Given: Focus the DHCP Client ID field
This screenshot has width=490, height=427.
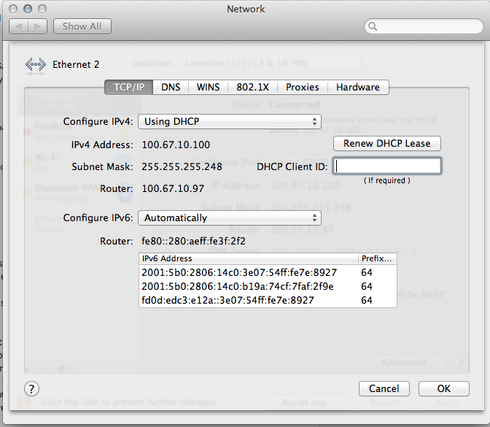Looking at the screenshot, I should tap(387, 166).
